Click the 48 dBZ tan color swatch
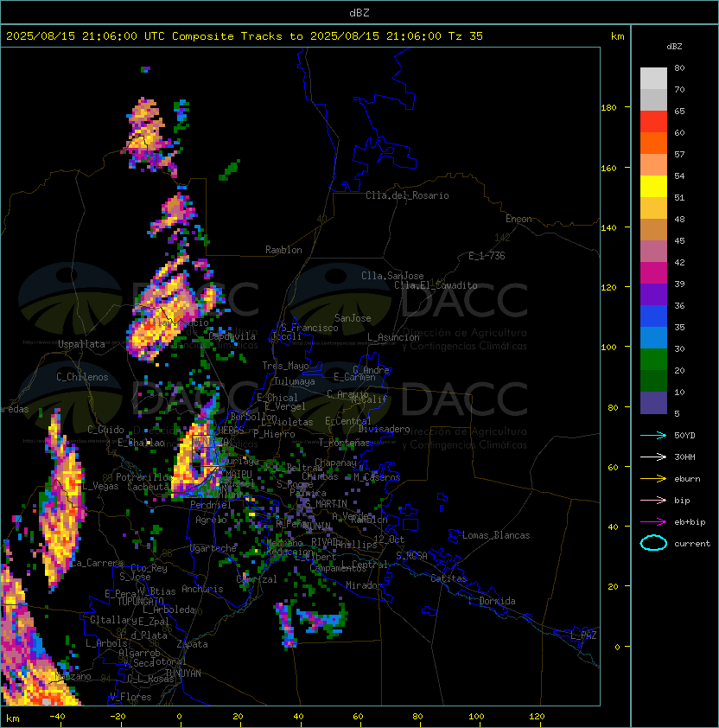 [x=653, y=229]
